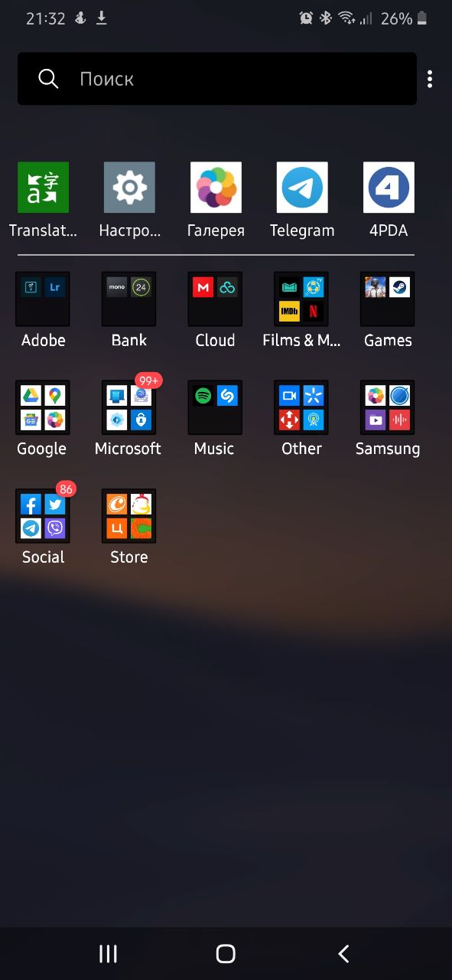
Task: Tap the "Samsung" folder label
Action: tap(388, 449)
